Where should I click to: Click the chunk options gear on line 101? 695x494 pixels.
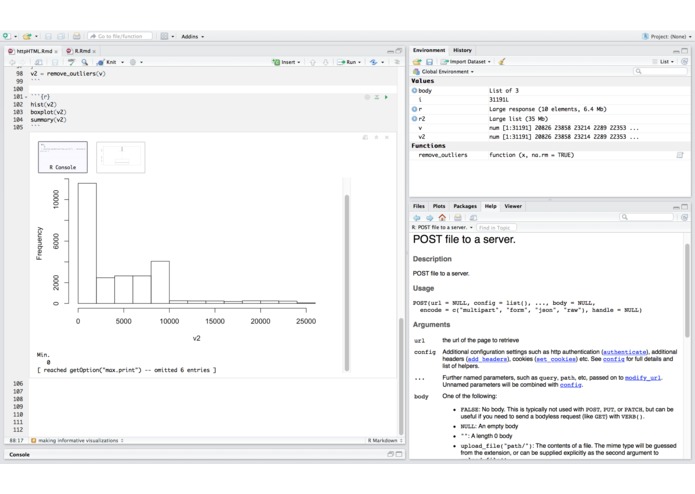pyautogui.click(x=367, y=97)
